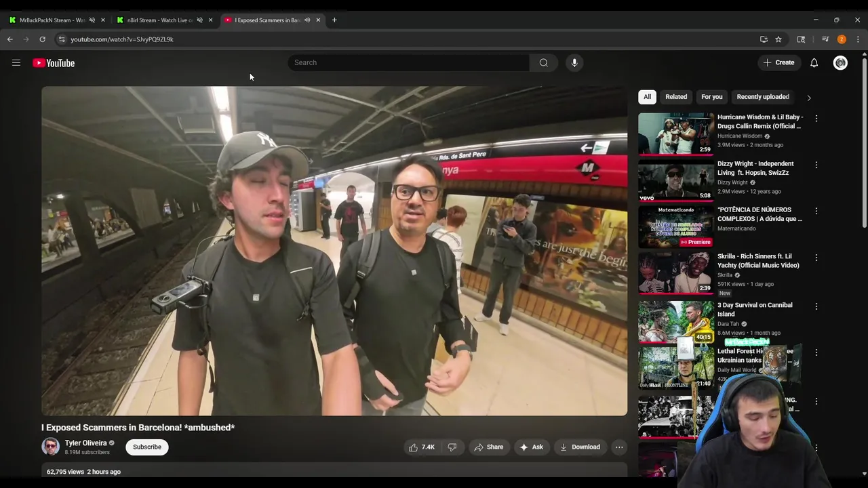Open the tab search sidebar icon in toolbar
868x488 pixels.
pyautogui.click(x=801, y=39)
